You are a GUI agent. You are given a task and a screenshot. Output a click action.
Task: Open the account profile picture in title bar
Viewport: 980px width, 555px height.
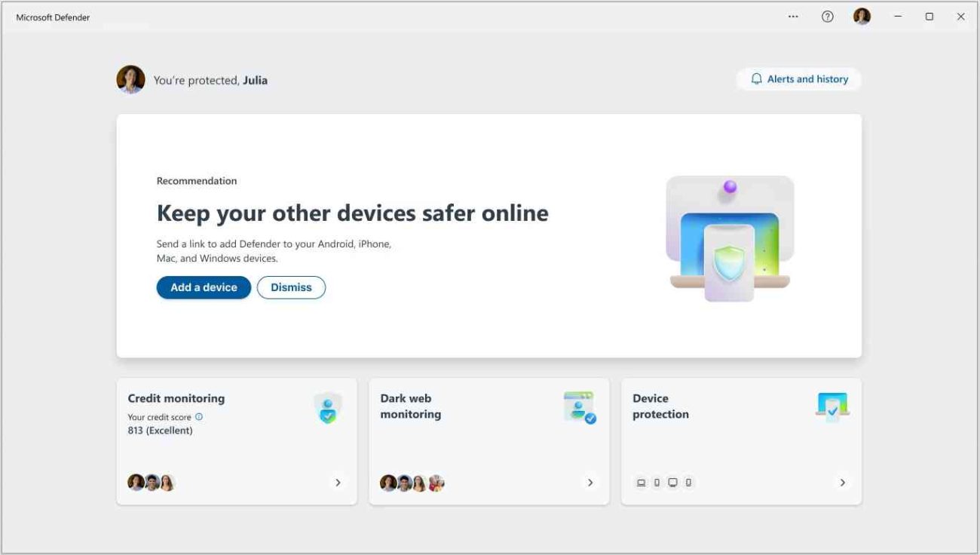[x=862, y=17]
